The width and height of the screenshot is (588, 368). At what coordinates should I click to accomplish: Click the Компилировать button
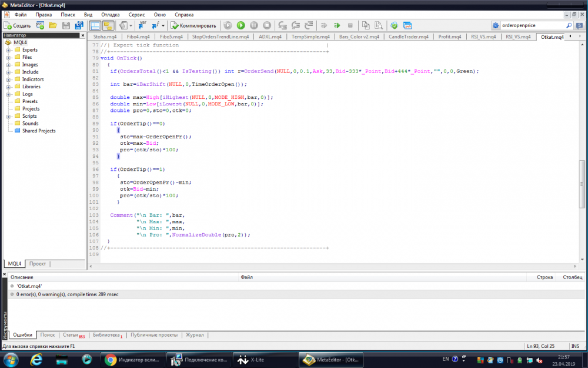(193, 25)
